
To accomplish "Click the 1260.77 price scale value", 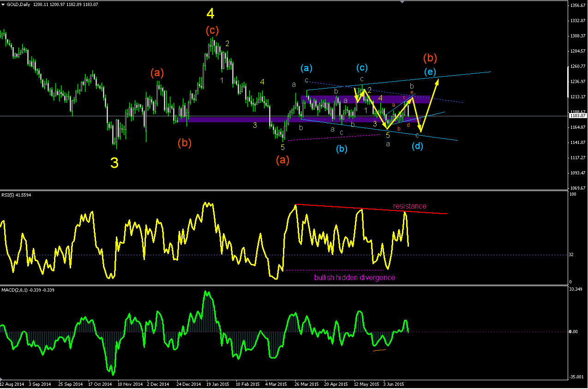I will pyautogui.click(x=578, y=66).
